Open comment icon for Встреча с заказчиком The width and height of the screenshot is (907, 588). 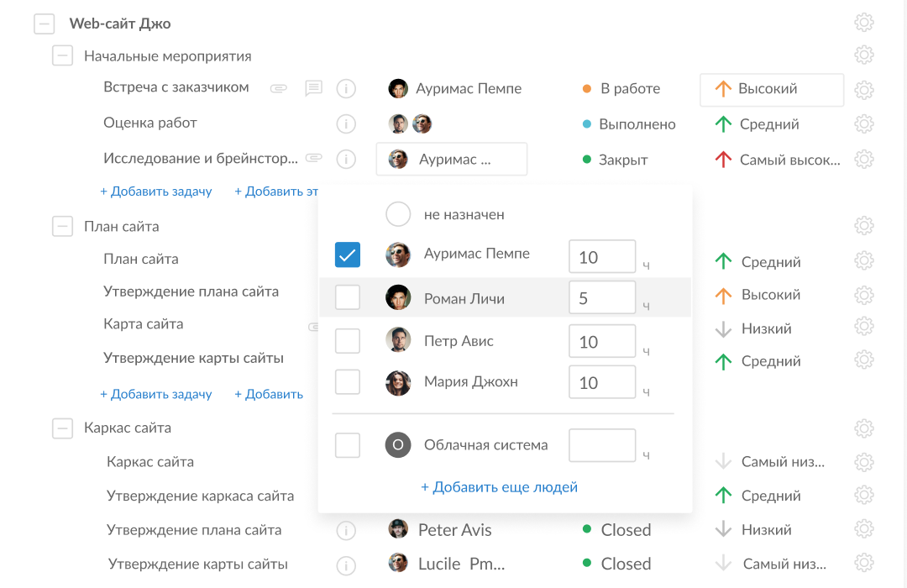tap(313, 88)
